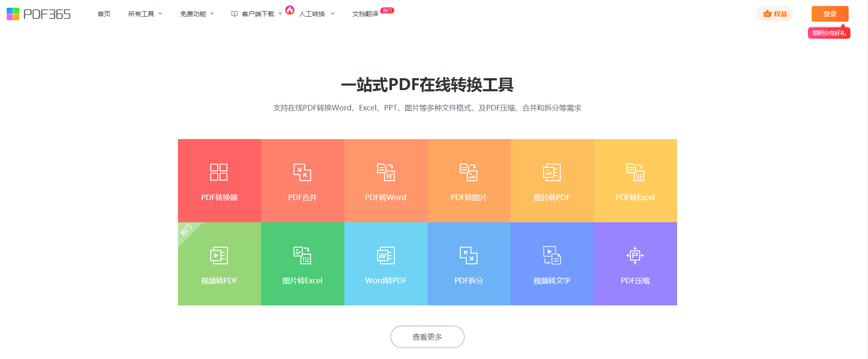Open 文档翻译 in navigation
The height and width of the screenshot is (359, 868).
tap(365, 14)
